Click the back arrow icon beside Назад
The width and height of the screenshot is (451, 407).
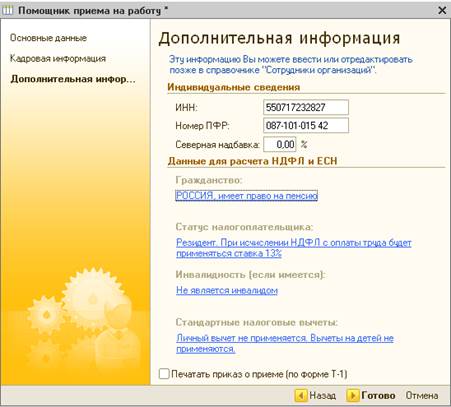tap(301, 396)
